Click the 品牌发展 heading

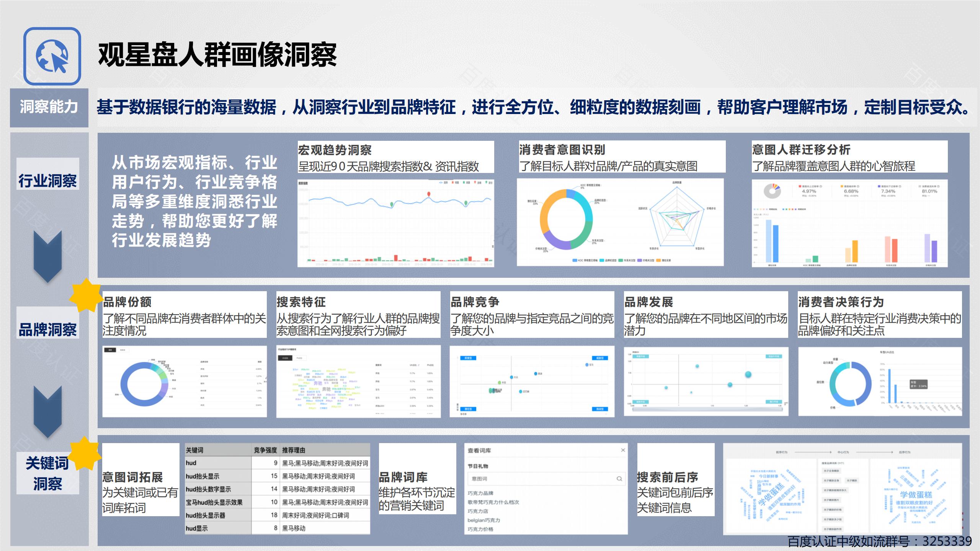click(648, 302)
